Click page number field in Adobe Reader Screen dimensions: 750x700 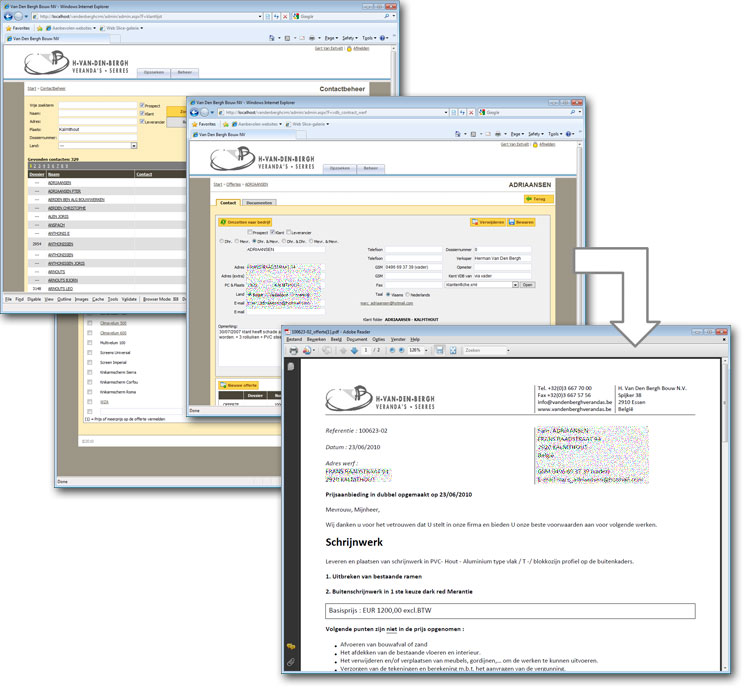click(366, 351)
